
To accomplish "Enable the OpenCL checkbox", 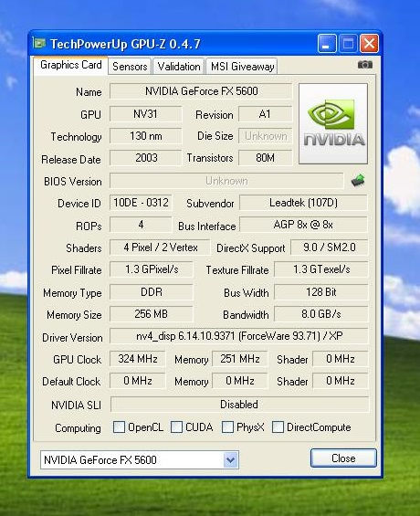I will tap(119, 427).
